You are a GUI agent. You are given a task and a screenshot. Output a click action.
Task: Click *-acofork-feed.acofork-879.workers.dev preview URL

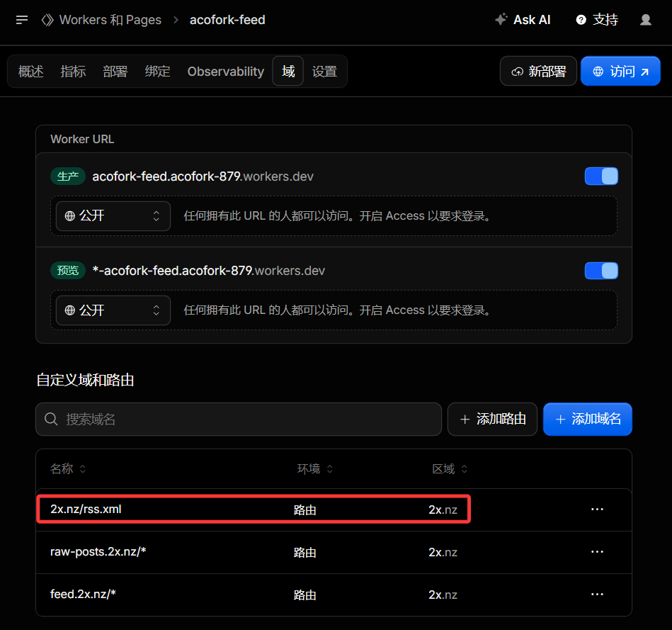pyautogui.click(x=209, y=271)
